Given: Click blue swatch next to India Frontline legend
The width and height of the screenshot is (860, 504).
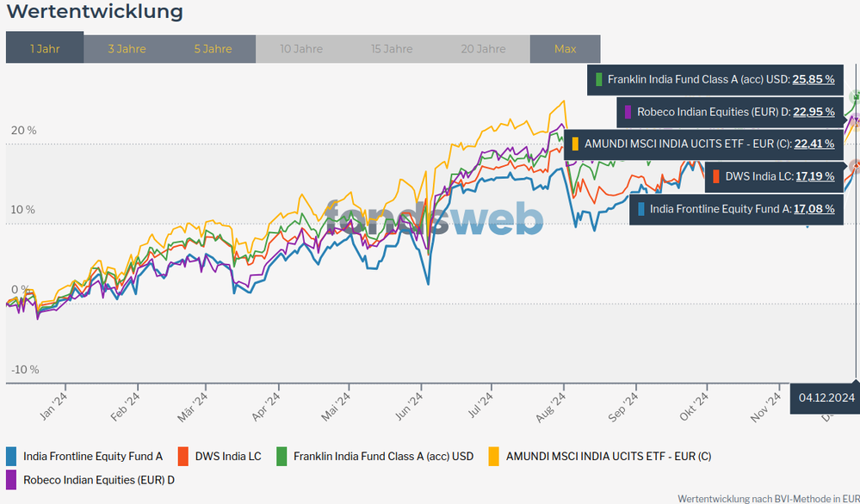Looking at the screenshot, I should (x=11, y=456).
